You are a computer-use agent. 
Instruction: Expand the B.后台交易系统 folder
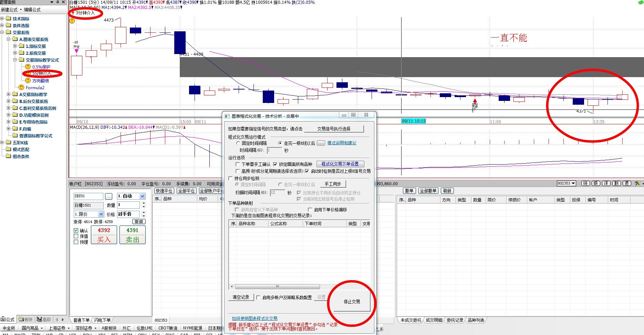point(9,101)
